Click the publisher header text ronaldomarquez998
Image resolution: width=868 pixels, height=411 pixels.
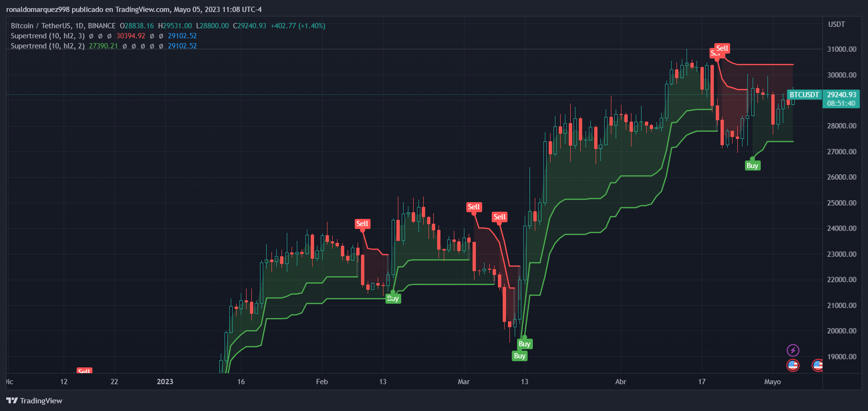38,10
